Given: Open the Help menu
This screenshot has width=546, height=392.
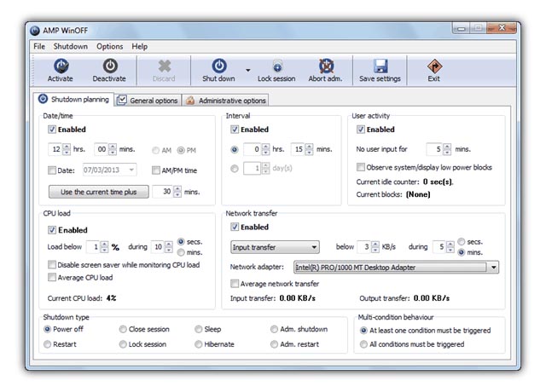Looking at the screenshot, I should pos(139,46).
